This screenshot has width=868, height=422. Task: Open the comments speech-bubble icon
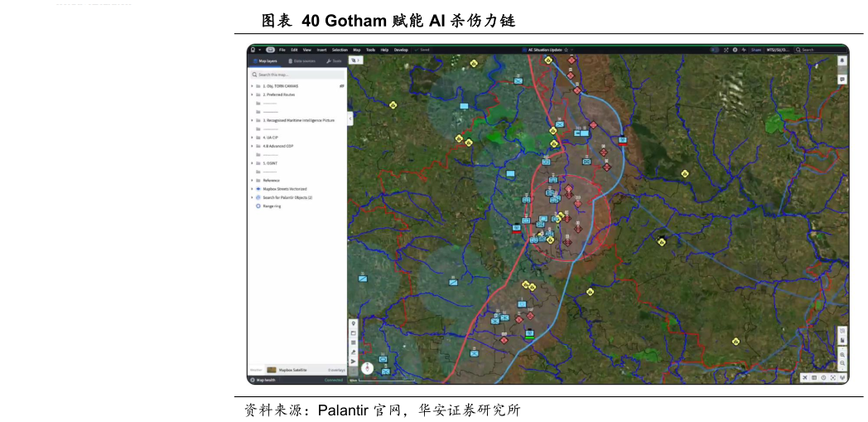click(x=842, y=80)
